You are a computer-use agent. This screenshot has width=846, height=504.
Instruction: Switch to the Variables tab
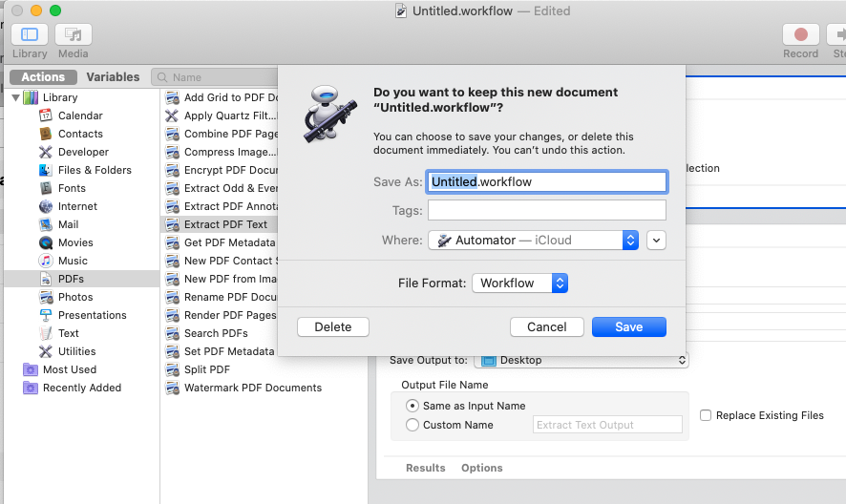click(x=113, y=77)
